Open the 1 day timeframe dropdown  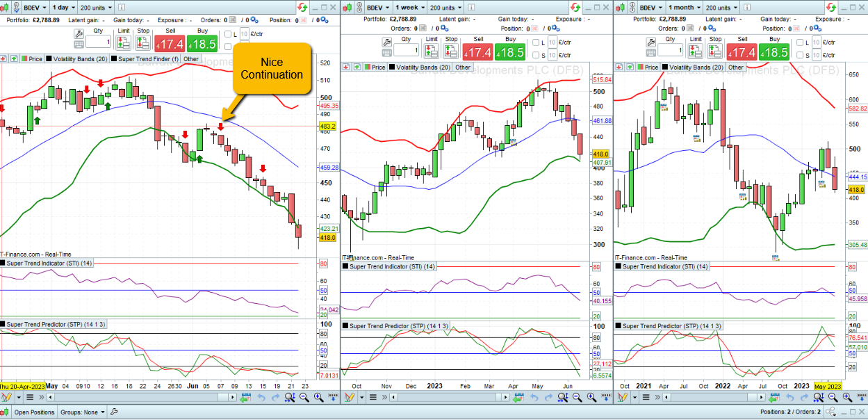coord(63,7)
